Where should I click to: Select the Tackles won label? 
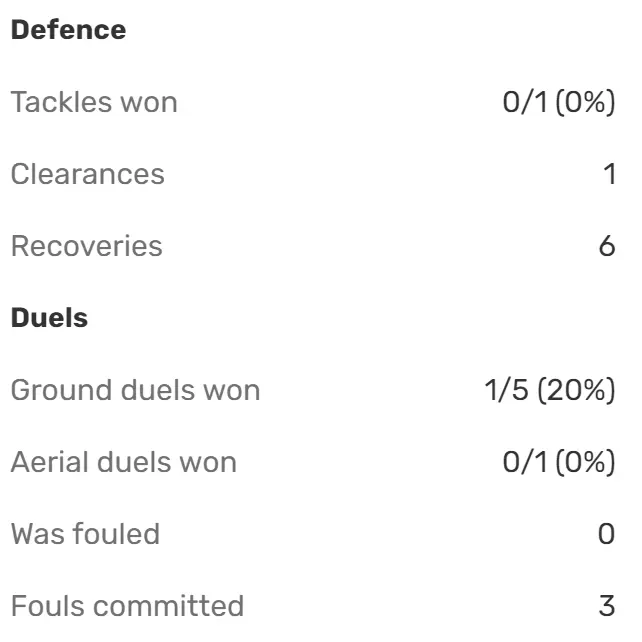point(94,102)
